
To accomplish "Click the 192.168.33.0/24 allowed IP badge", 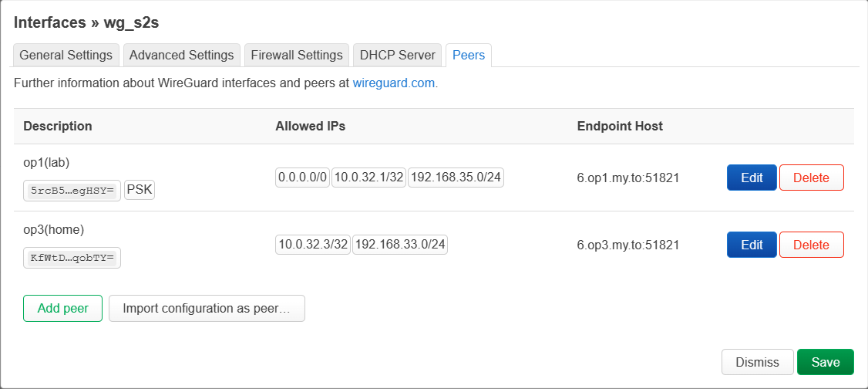I will [x=400, y=245].
